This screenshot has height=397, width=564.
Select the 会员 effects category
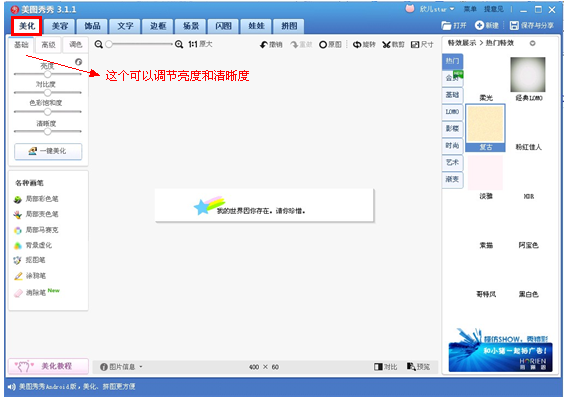coord(452,78)
